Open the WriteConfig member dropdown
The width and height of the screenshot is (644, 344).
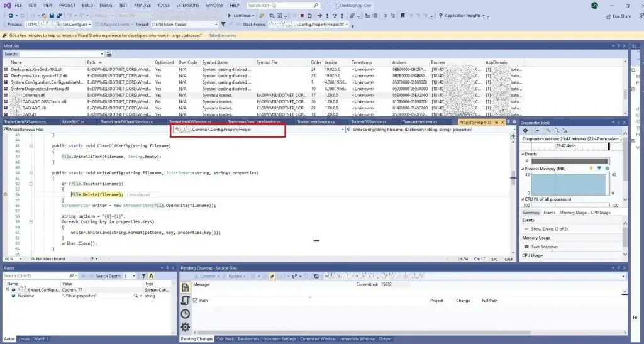431,130
